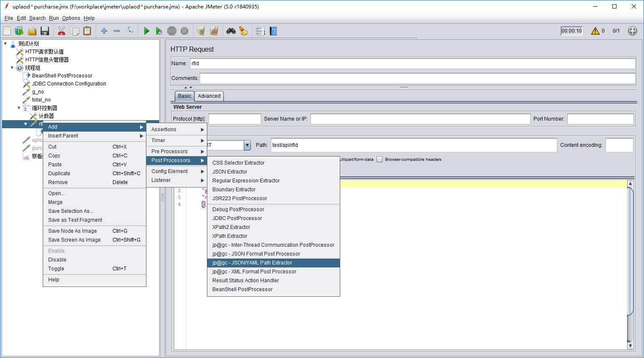Choose BeanShell PostProcessor in submenu
This screenshot has width=644, height=358.
pos(274,289)
